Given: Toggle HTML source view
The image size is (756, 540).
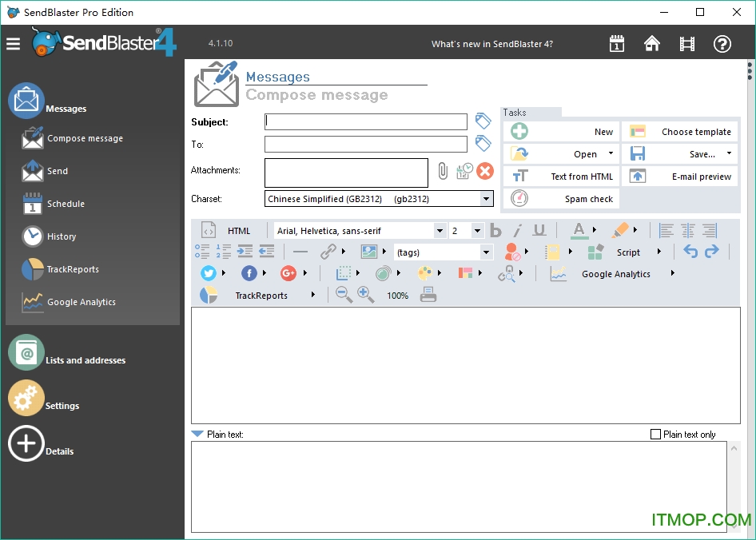Looking at the screenshot, I should (x=227, y=231).
